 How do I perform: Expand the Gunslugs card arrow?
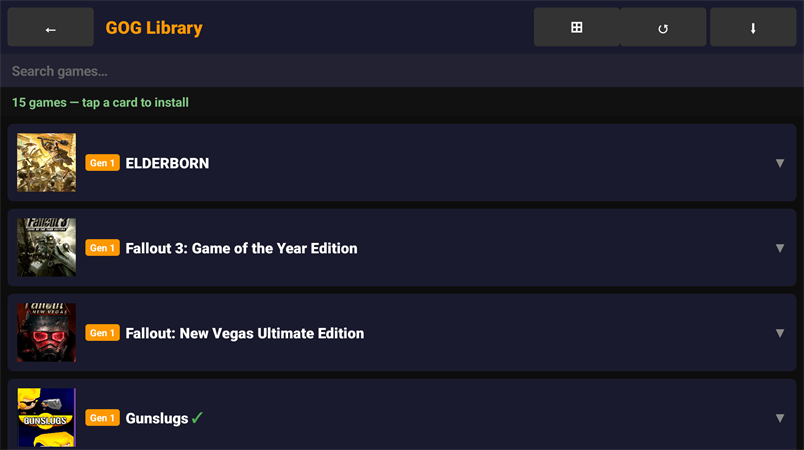[780, 418]
